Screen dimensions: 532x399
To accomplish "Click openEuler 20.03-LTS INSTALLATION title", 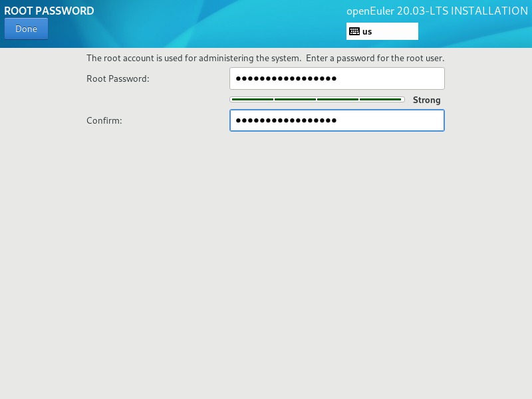I will pos(437,11).
